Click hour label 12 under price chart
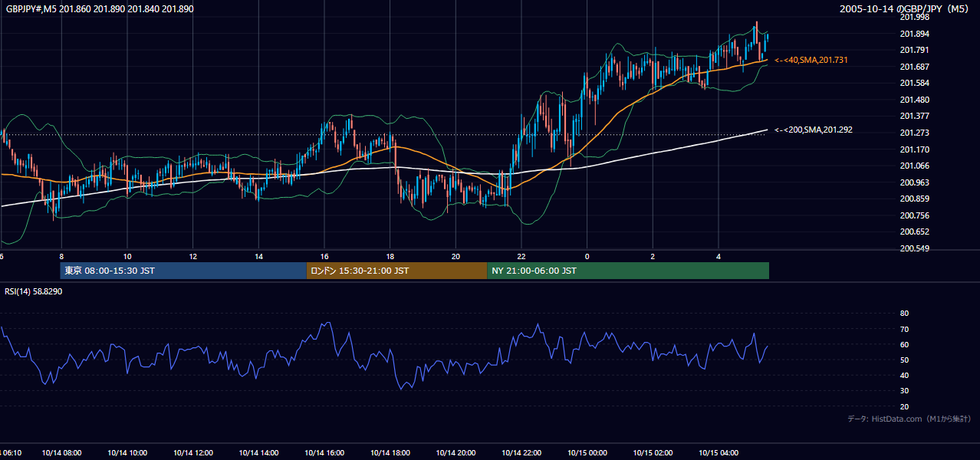The width and height of the screenshot is (980, 460). [x=193, y=257]
